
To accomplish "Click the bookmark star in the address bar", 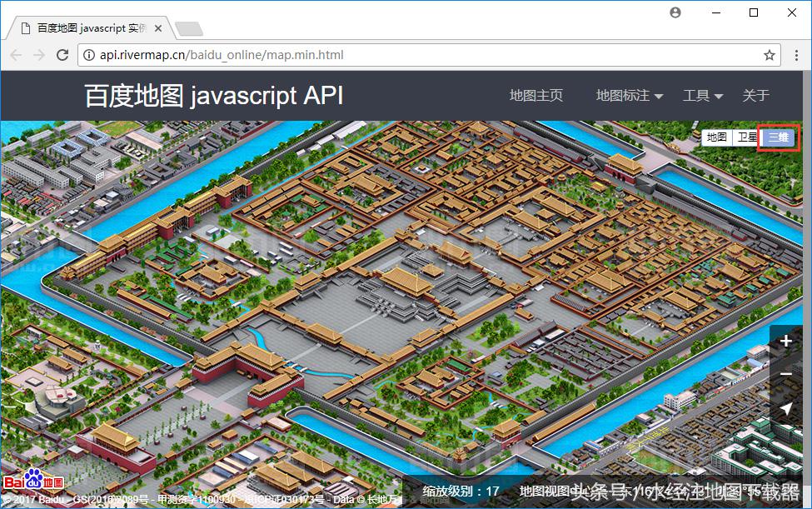I will click(769, 55).
